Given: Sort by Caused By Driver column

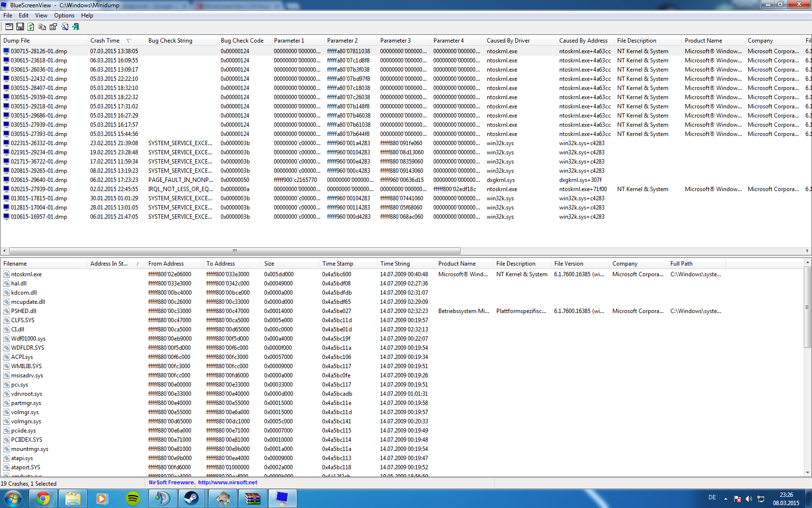Looking at the screenshot, I should click(520, 41).
